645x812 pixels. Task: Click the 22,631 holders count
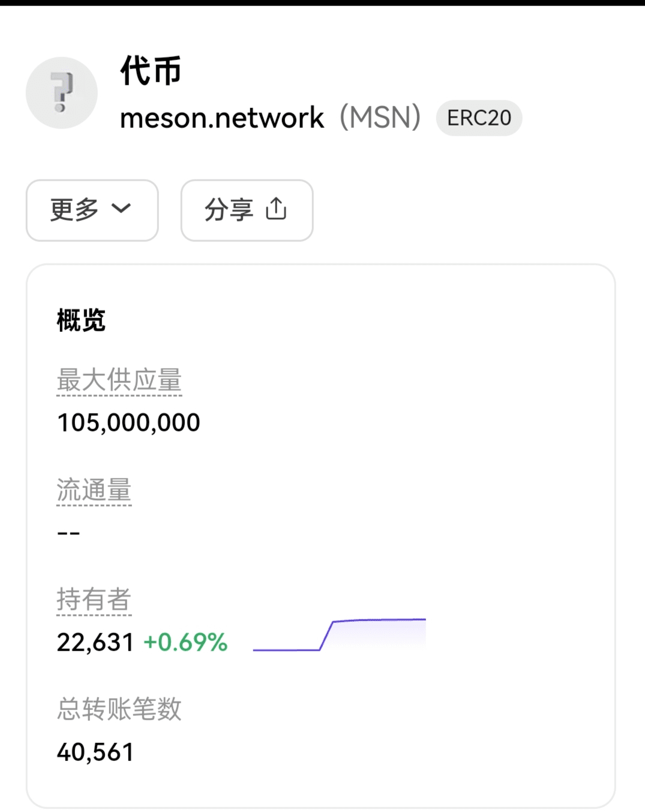[95, 642]
